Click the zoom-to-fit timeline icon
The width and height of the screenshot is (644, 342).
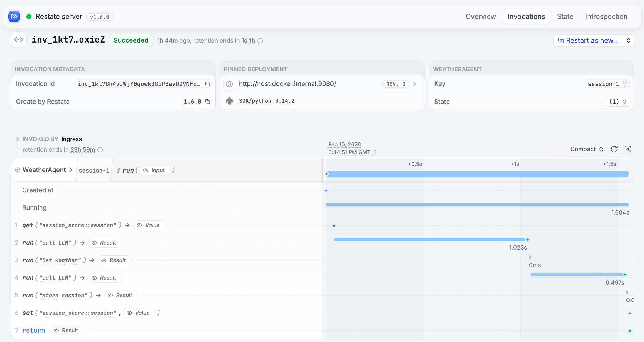[x=628, y=149]
